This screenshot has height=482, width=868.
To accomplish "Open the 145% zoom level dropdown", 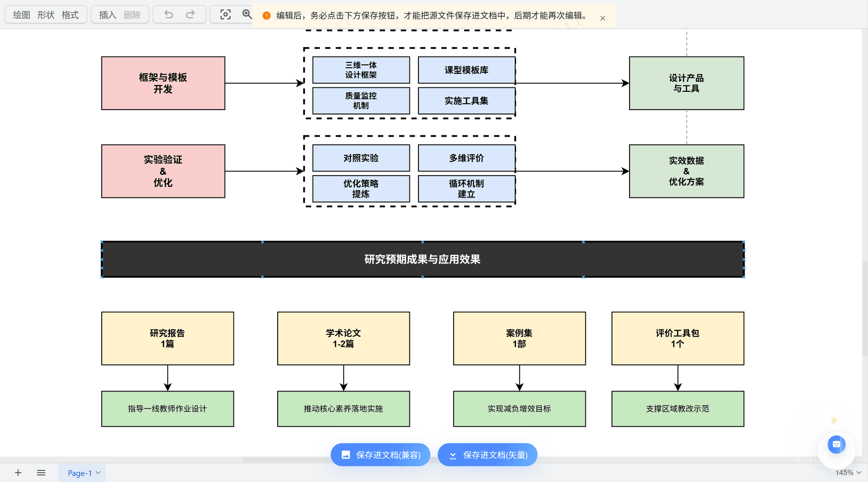I will pyautogui.click(x=848, y=472).
